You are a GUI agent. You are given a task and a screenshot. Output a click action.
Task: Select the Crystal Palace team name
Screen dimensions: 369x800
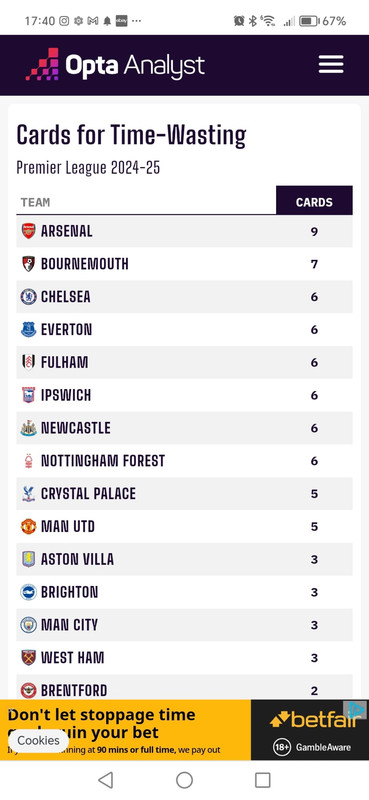[88, 494]
